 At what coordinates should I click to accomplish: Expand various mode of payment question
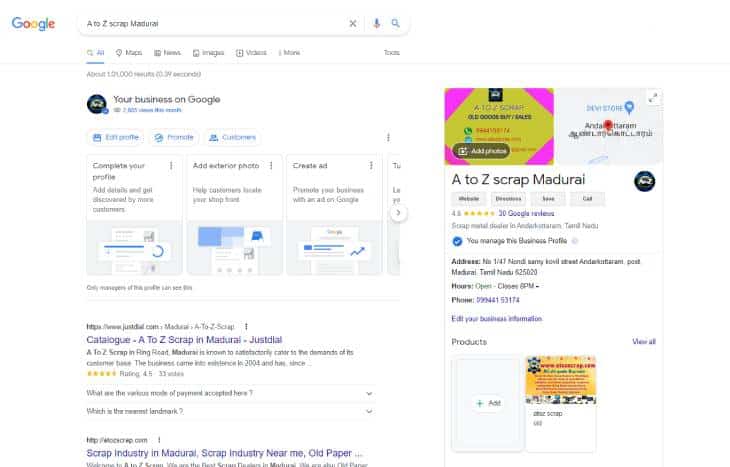(x=230, y=393)
